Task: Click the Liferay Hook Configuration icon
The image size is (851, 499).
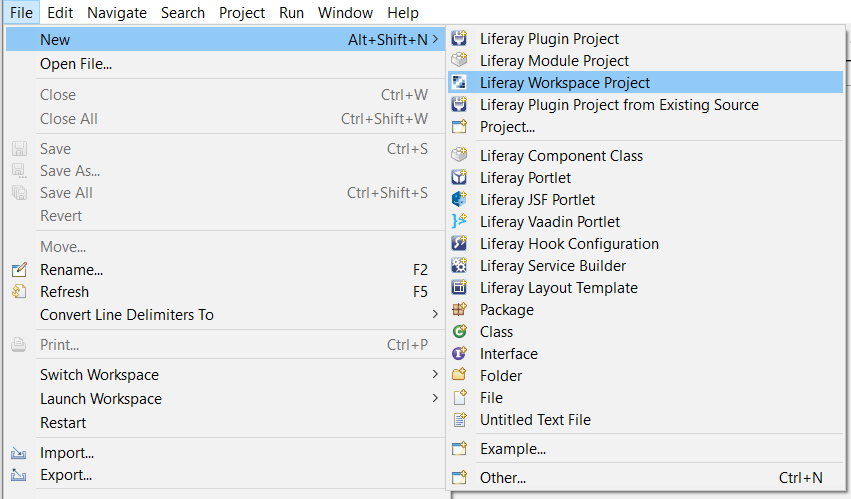Action: pos(459,243)
